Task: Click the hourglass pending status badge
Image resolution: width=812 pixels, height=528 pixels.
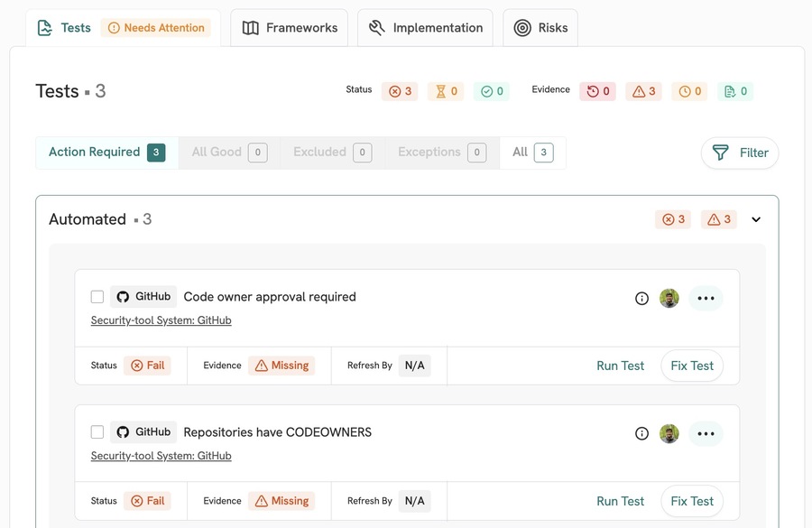Action: (446, 91)
